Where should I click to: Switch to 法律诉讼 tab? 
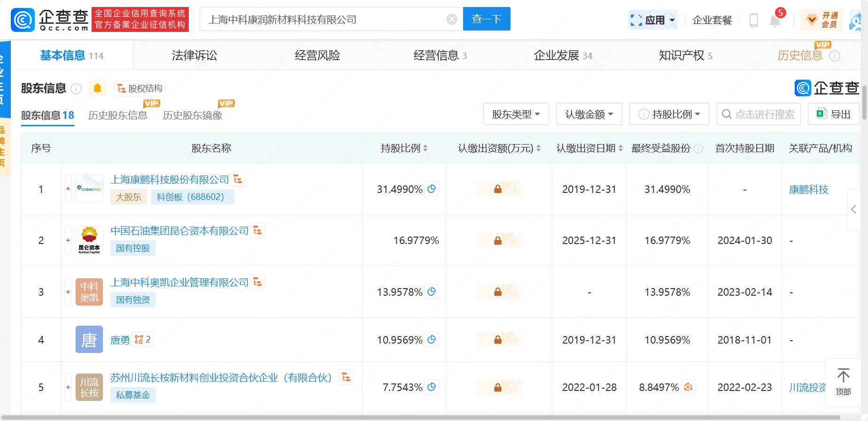(x=194, y=55)
